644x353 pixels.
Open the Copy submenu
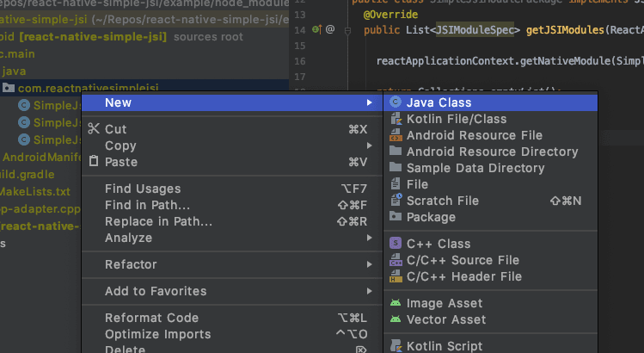pos(232,146)
